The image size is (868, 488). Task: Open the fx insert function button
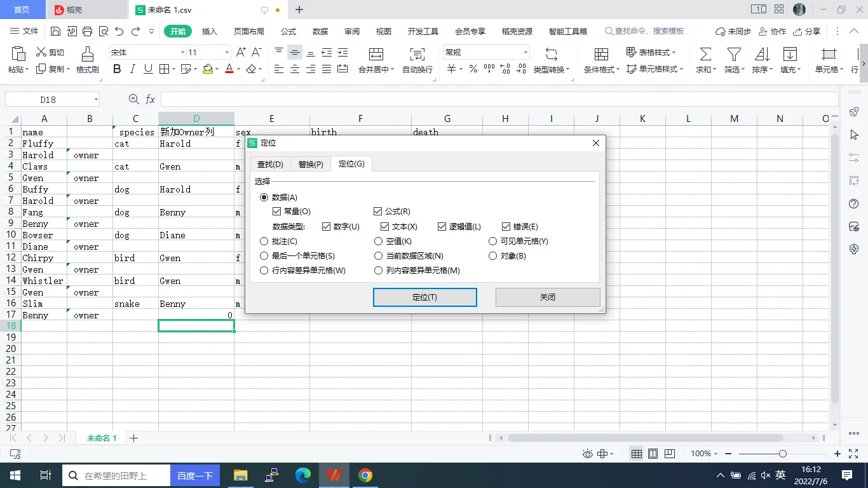[151, 99]
